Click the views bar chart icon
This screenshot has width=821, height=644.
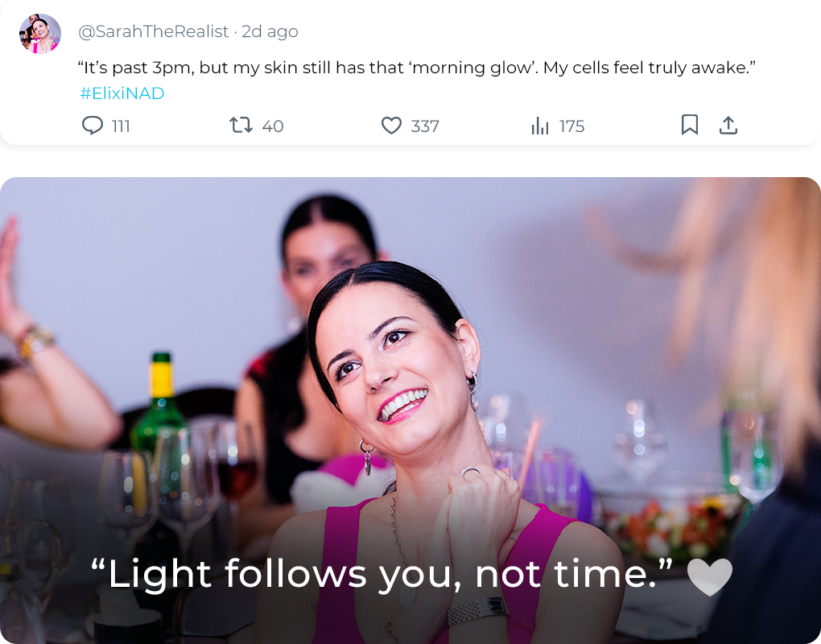coord(540,126)
